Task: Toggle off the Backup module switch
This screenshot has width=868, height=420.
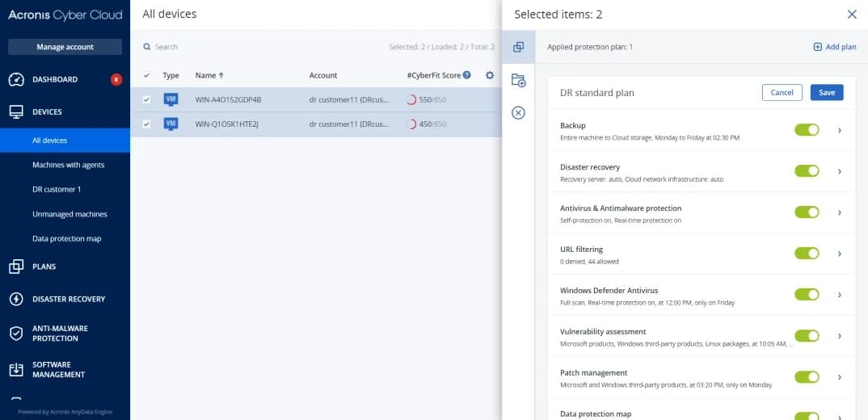Action: [x=807, y=130]
